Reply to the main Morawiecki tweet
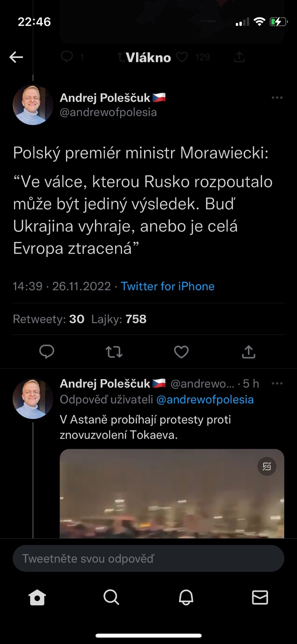 pos(47,352)
